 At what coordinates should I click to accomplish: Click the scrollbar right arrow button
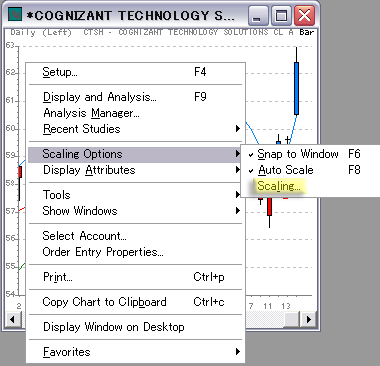(308, 320)
